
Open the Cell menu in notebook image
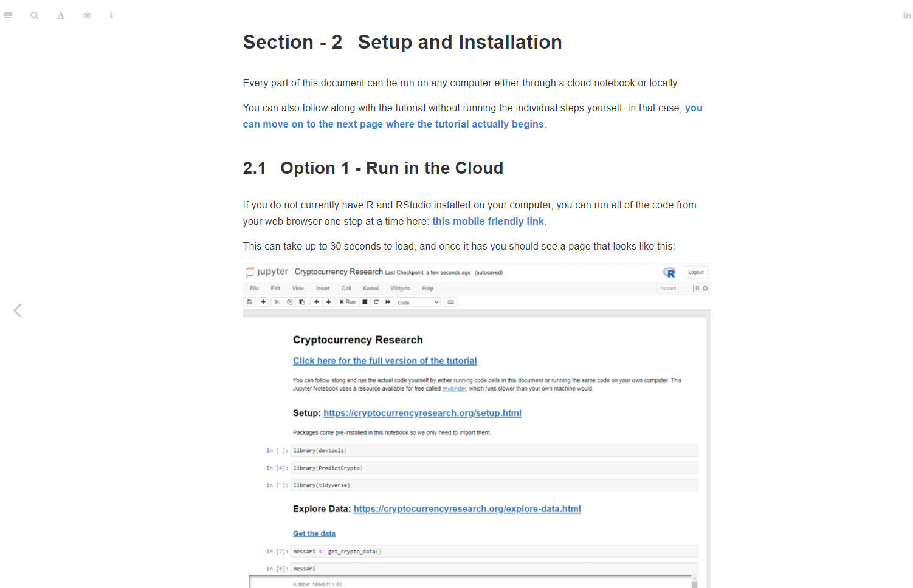(x=346, y=289)
